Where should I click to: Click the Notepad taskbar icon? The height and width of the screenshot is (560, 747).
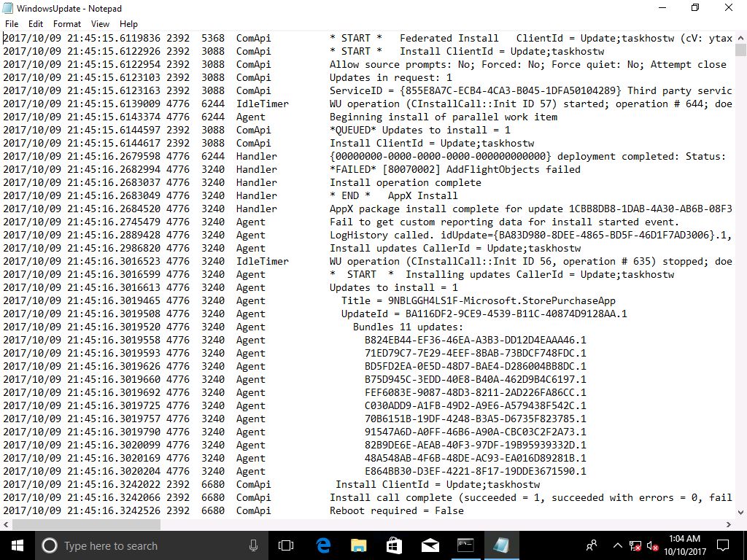(x=501, y=545)
